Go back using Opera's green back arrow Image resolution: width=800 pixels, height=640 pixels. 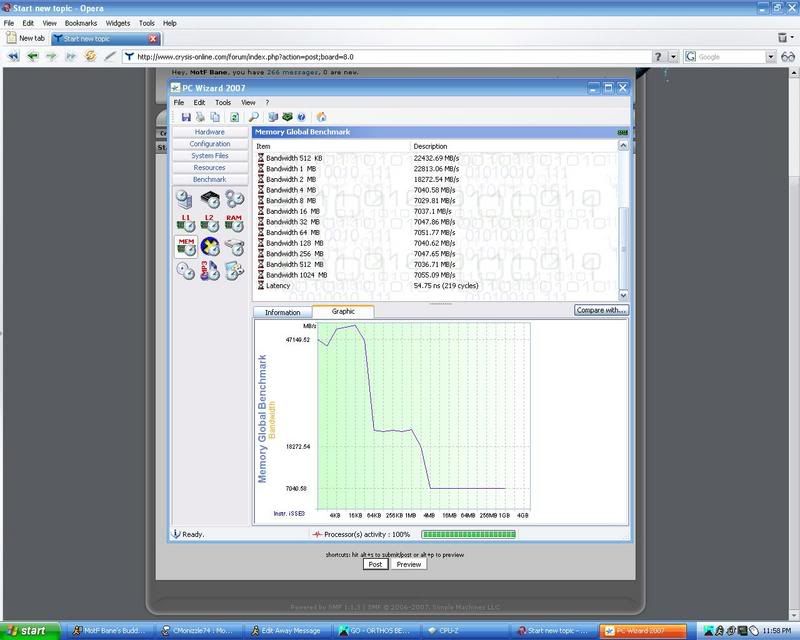pyautogui.click(x=33, y=56)
